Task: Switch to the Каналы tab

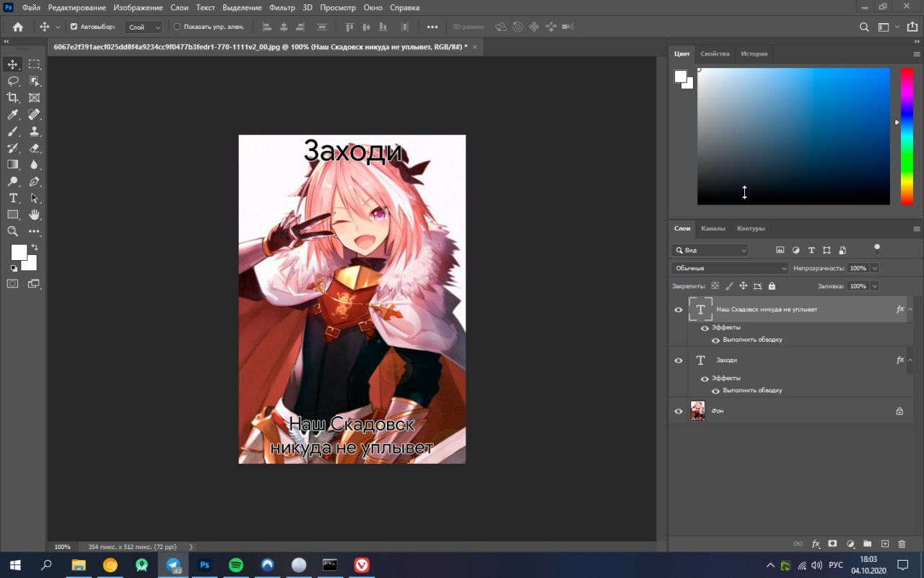Action: (x=713, y=228)
